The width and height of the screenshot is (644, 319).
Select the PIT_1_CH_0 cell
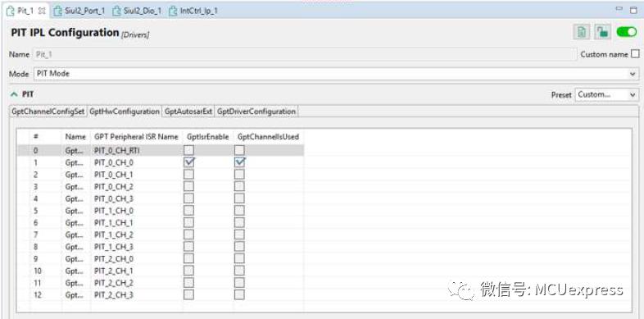click(114, 211)
